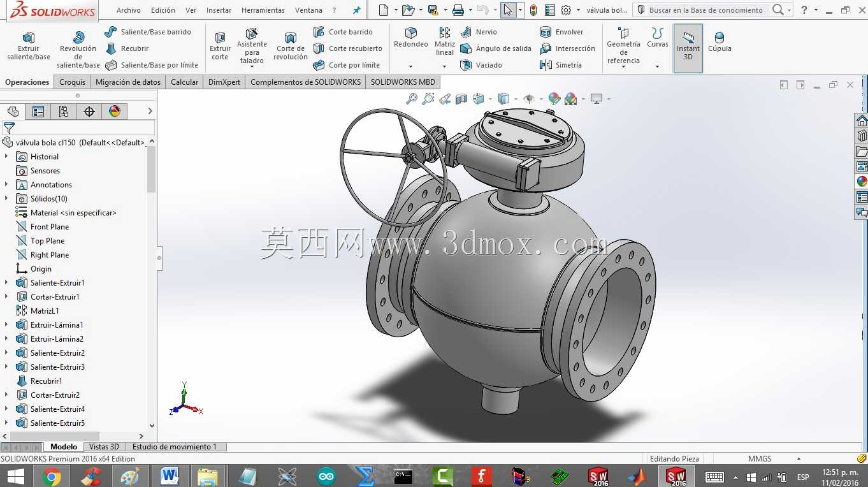Click the feature tree vertical scrollbar
The height and width of the screenshot is (487, 868).
152,169
